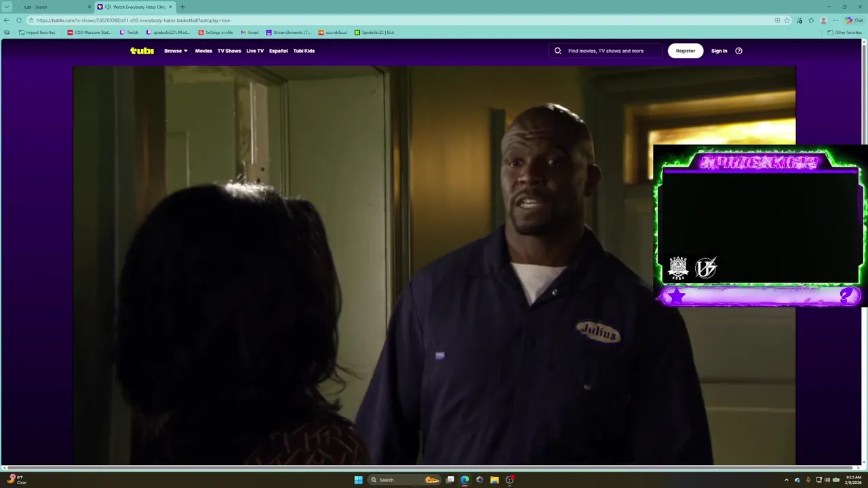Click the tubitv.com address bar URL
868x488 pixels.
(x=134, y=20)
